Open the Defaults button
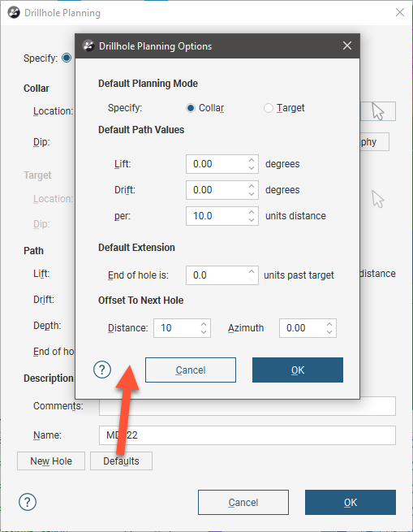Viewport: 413px width, 532px height. [121, 461]
